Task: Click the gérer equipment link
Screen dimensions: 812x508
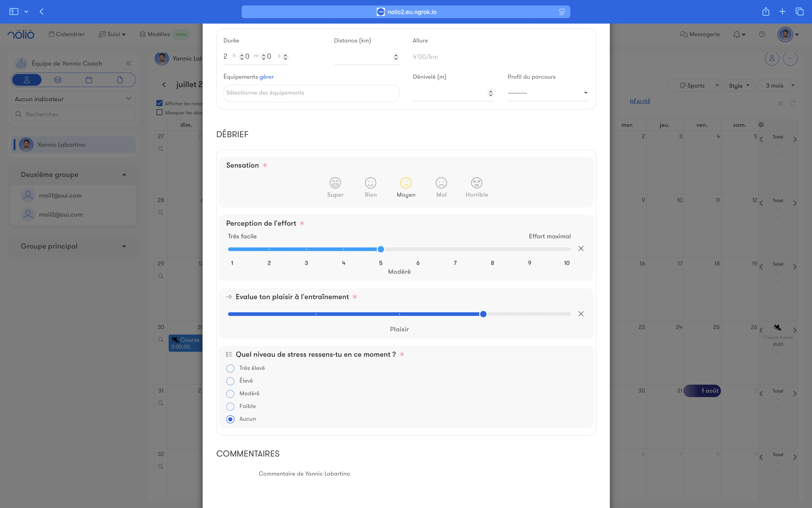Action: pyautogui.click(x=266, y=77)
